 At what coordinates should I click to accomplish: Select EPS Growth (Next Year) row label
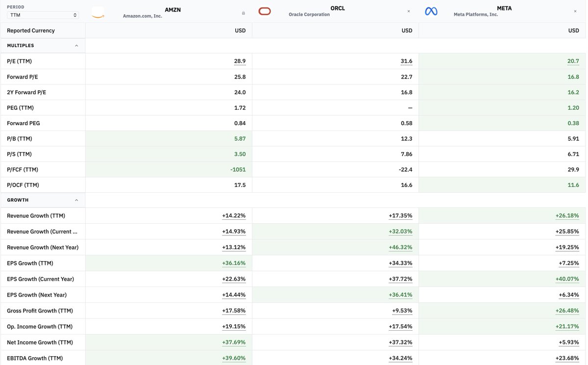click(37, 295)
